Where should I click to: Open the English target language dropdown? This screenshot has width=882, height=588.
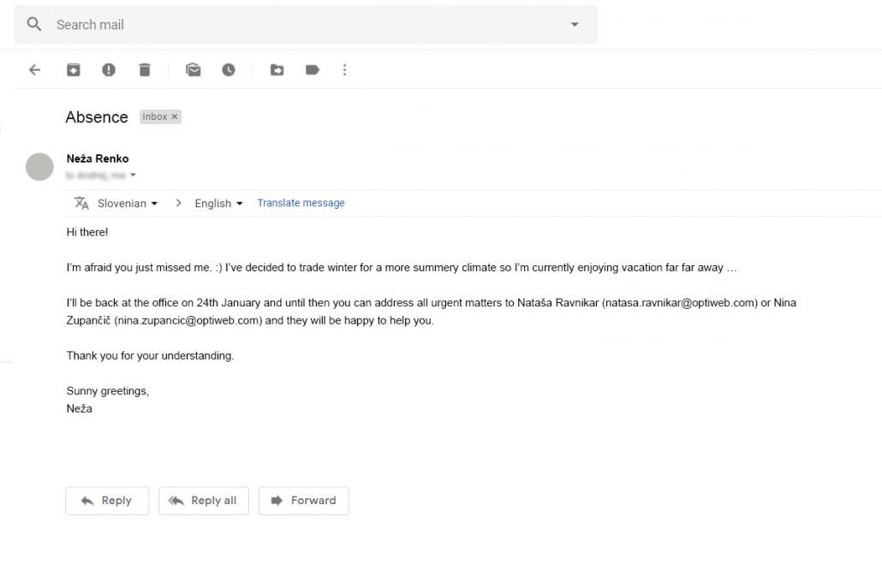tap(218, 204)
